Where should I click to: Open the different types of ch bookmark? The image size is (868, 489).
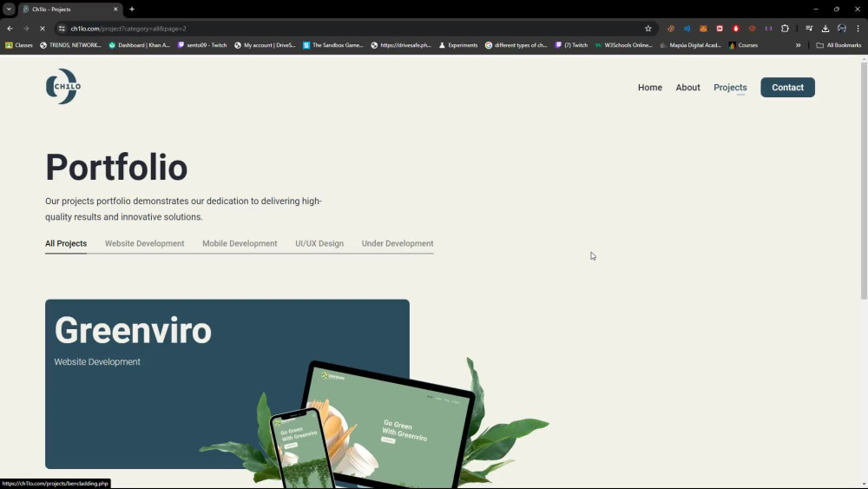click(x=516, y=45)
